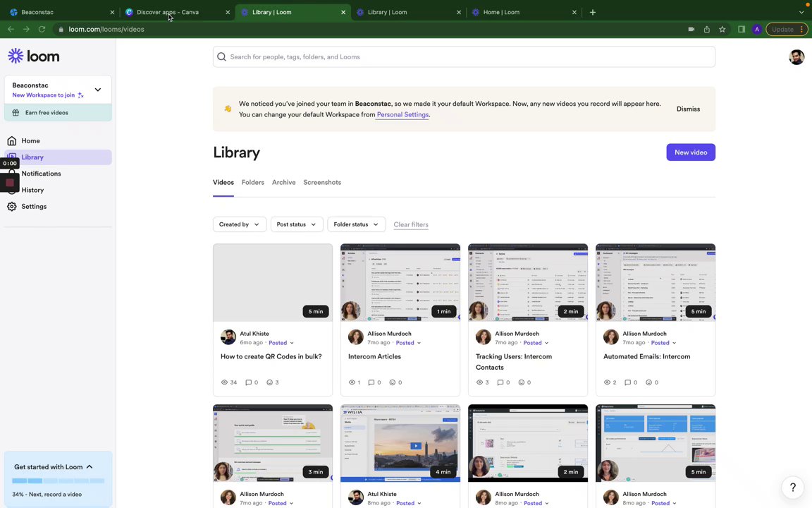Focus the search for people, tags, folders field
The width and height of the screenshot is (812, 508).
(x=464, y=56)
